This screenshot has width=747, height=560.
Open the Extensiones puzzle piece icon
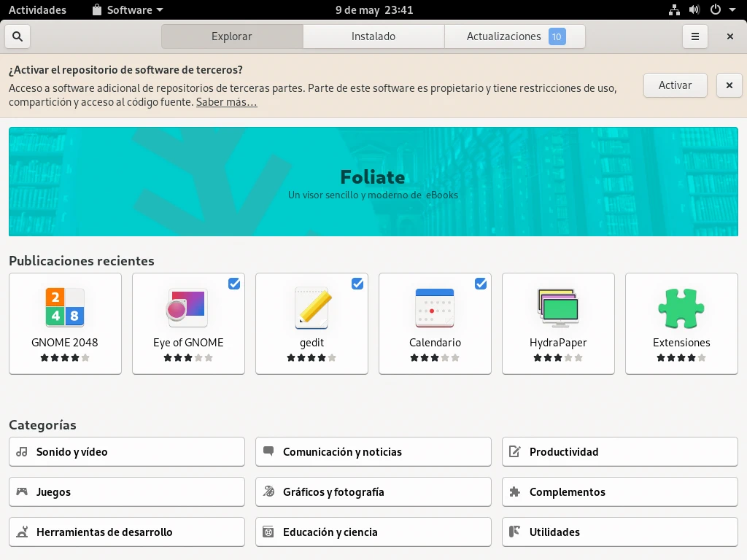click(x=681, y=307)
